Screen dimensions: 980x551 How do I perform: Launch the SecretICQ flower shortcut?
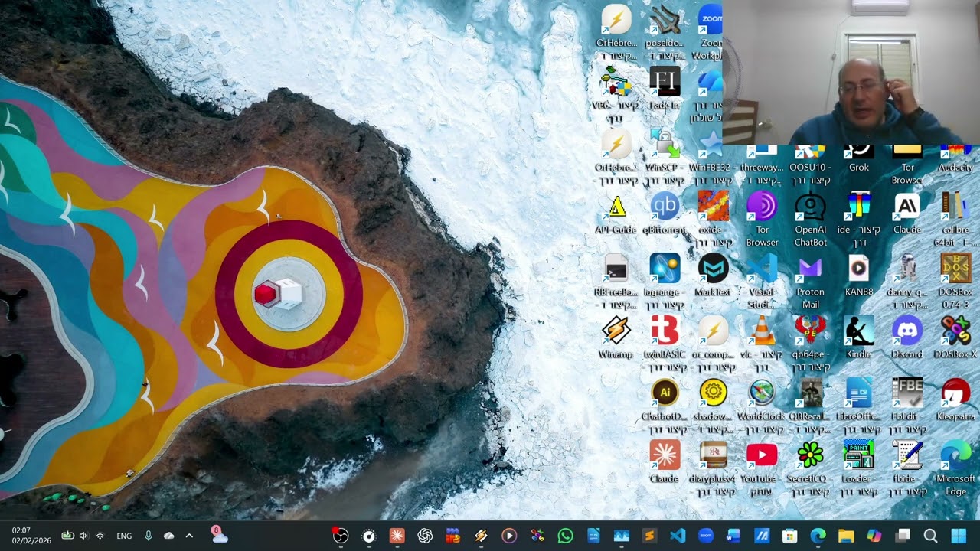click(x=810, y=455)
